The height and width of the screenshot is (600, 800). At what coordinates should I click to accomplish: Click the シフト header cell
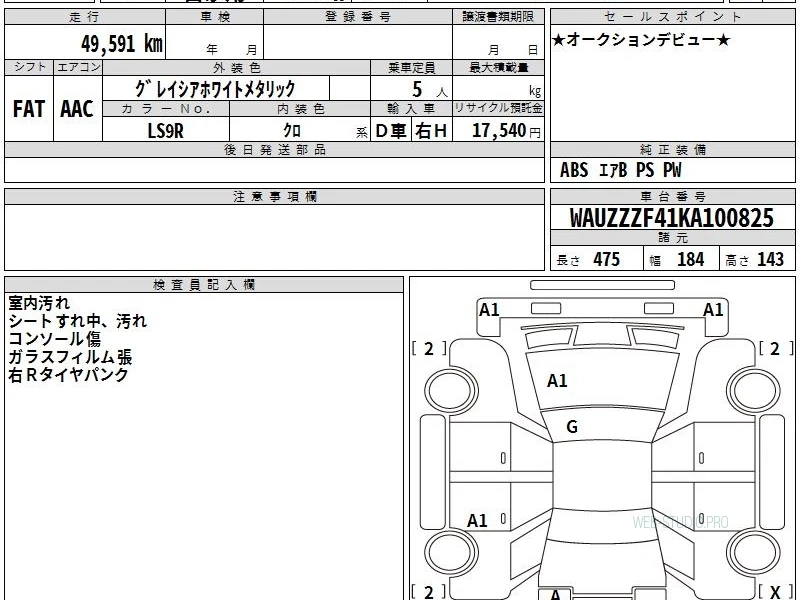[x=29, y=67]
